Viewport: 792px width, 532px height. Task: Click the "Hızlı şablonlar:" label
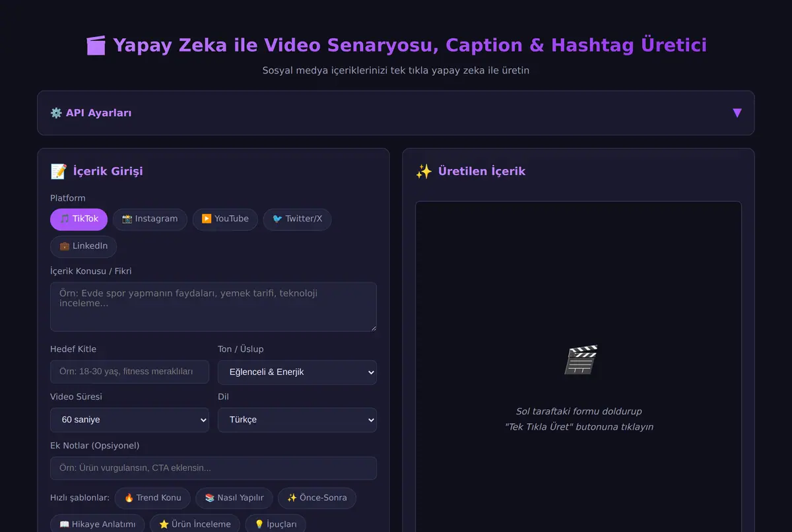point(80,498)
